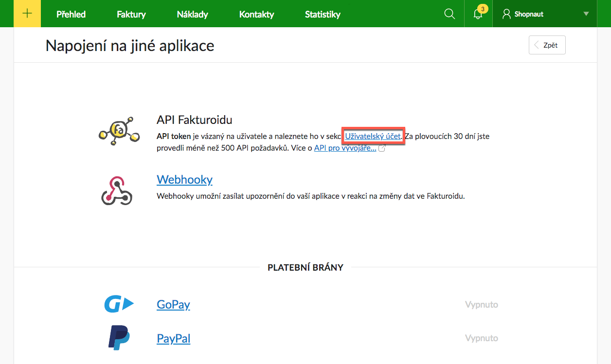The height and width of the screenshot is (364, 611).
Task: Open the API pro vývojáře link
Action: [x=345, y=148]
